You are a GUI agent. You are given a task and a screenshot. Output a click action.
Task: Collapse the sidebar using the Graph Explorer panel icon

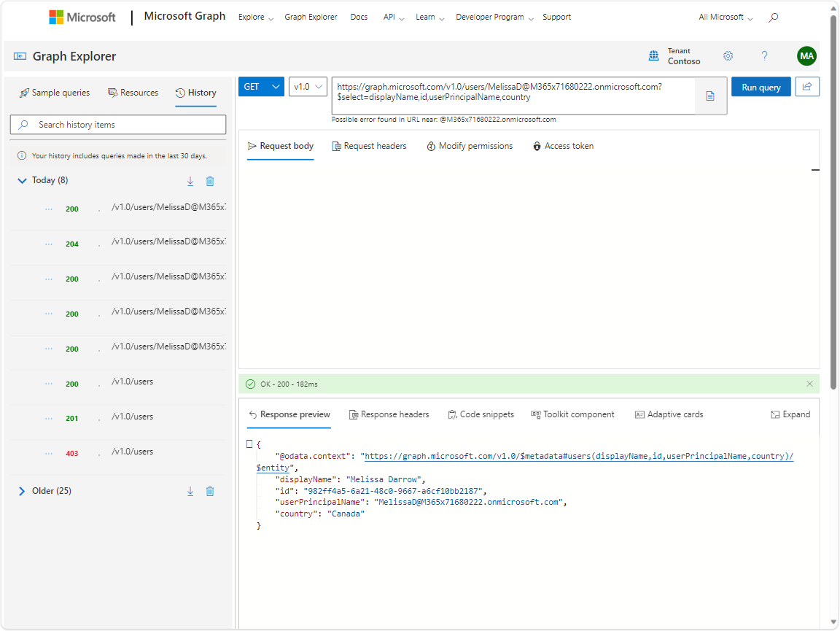point(20,56)
